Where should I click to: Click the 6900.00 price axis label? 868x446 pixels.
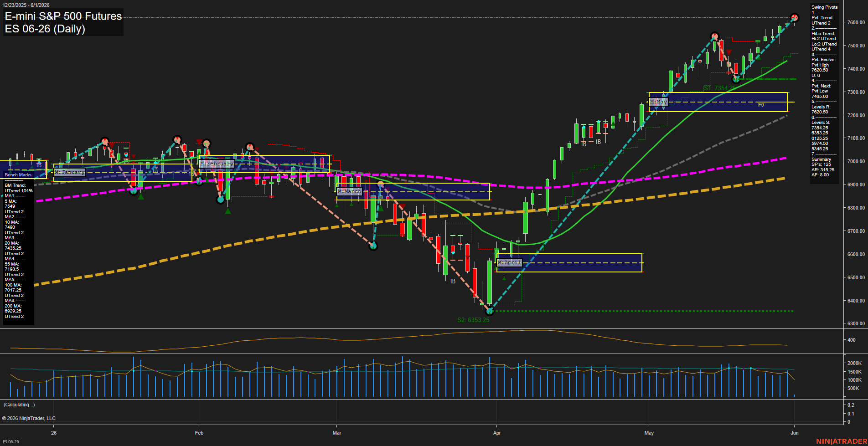tap(856, 185)
